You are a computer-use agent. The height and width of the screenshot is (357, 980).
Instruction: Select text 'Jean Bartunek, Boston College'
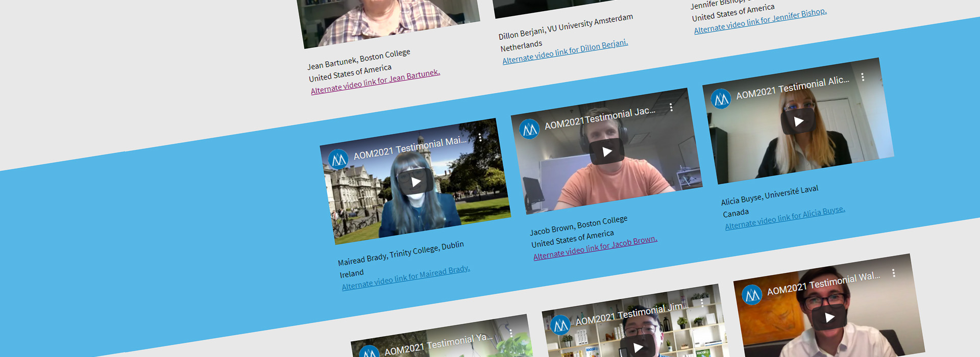(359, 60)
